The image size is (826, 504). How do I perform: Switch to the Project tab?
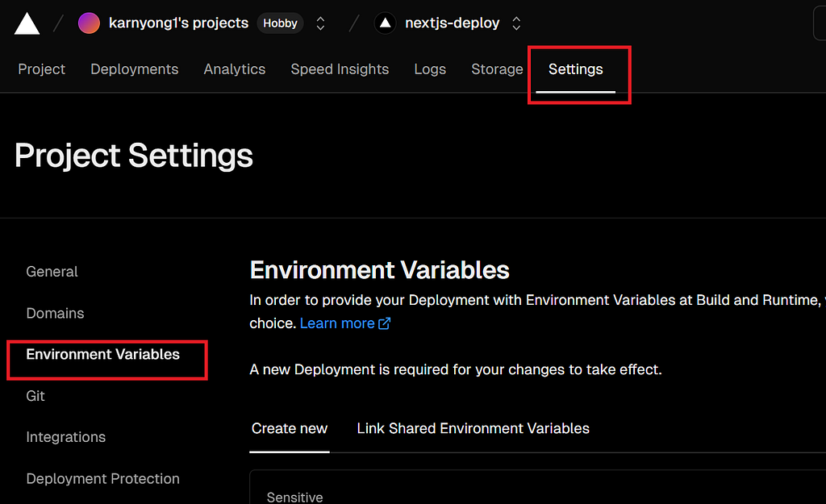(42, 69)
